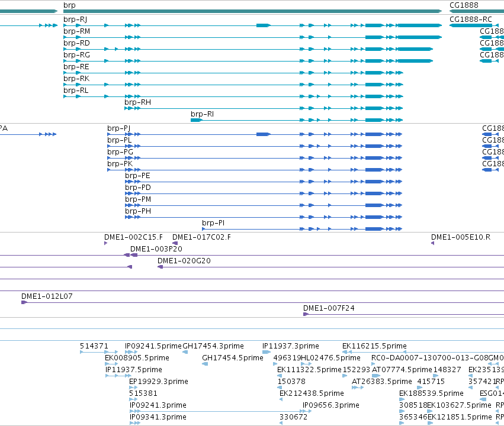Click the DME1-002C15.F clone end label

[x=133, y=237]
